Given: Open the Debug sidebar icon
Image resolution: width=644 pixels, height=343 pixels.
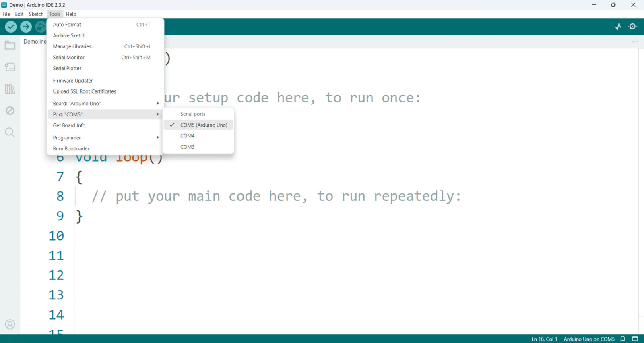Looking at the screenshot, I should pos(10,110).
